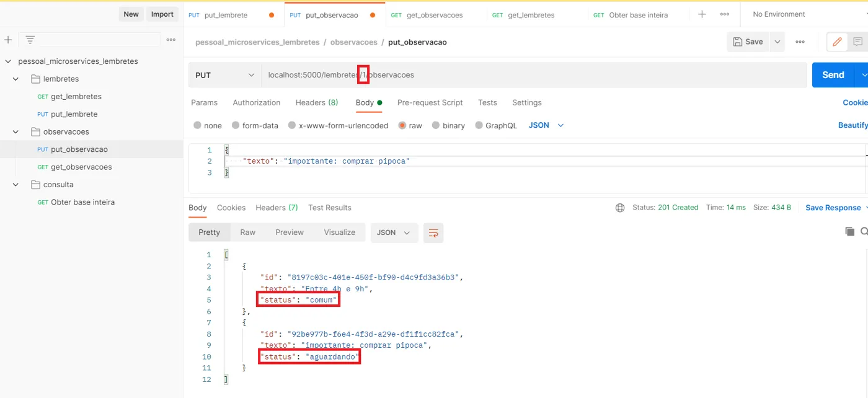This screenshot has height=398, width=868.
Task: Open Obter base inteira in sidebar
Action: [x=76, y=202]
